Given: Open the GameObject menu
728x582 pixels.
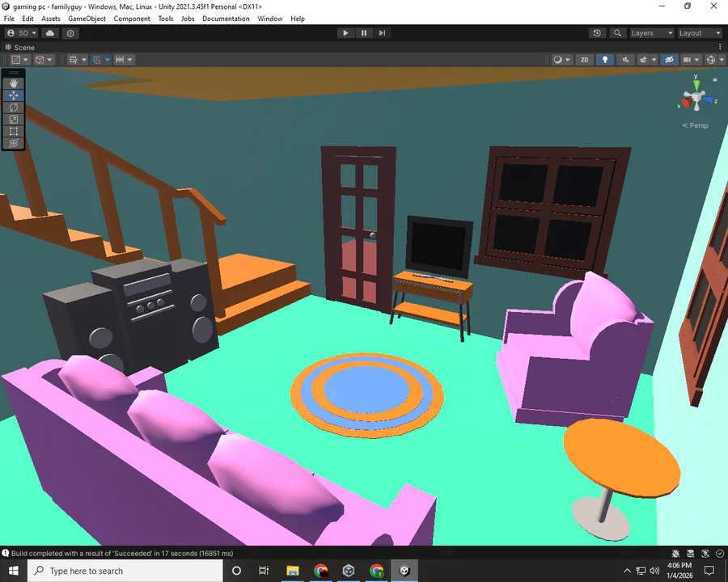Looking at the screenshot, I should [x=87, y=19].
